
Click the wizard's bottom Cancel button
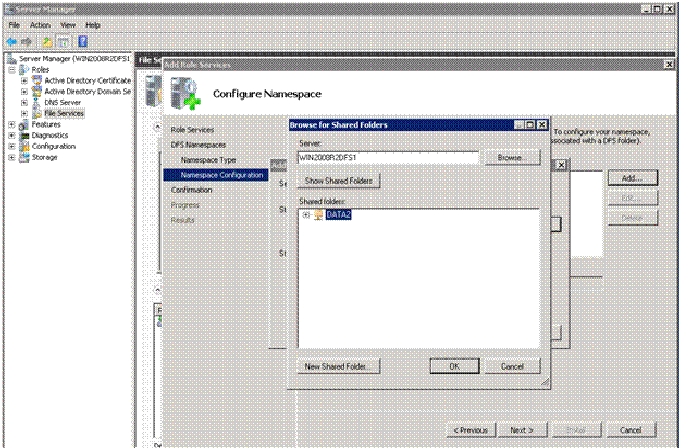click(631, 430)
